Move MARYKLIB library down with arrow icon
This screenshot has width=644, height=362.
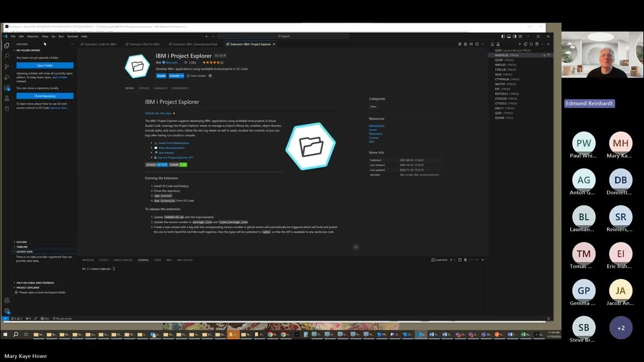pos(544,55)
